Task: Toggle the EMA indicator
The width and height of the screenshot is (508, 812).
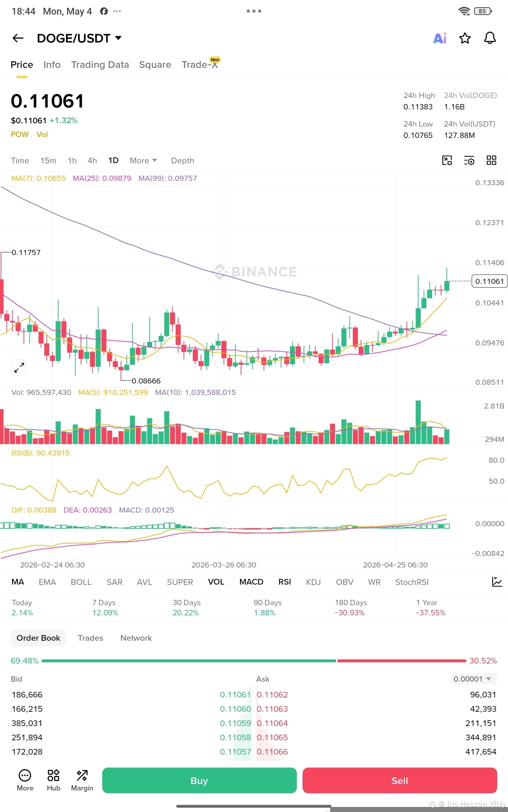Action: (47, 582)
